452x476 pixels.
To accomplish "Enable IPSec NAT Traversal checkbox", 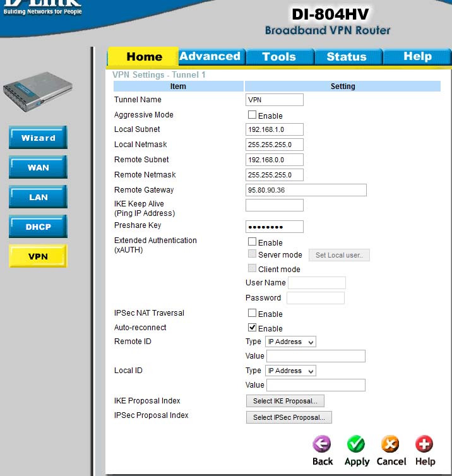I will [252, 313].
